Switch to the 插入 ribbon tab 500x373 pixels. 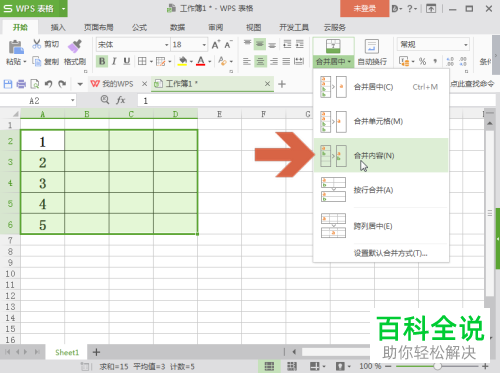click(x=58, y=27)
